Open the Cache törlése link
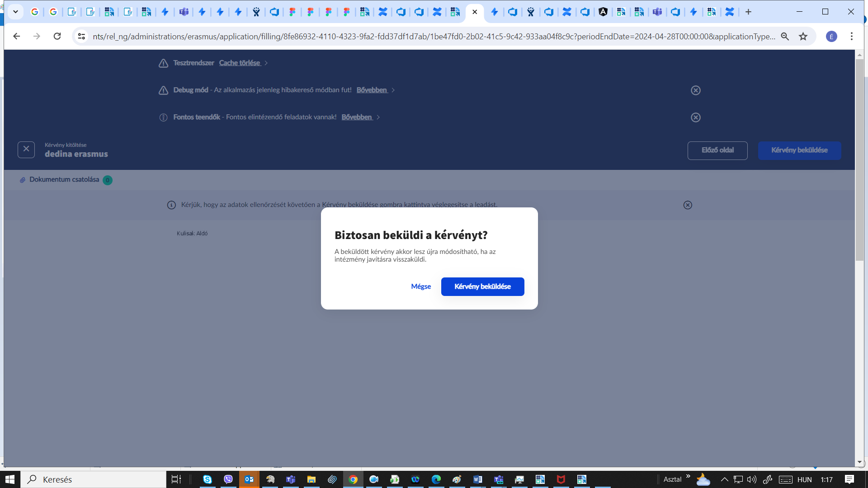Viewport: 868px width, 488px height. coord(240,63)
